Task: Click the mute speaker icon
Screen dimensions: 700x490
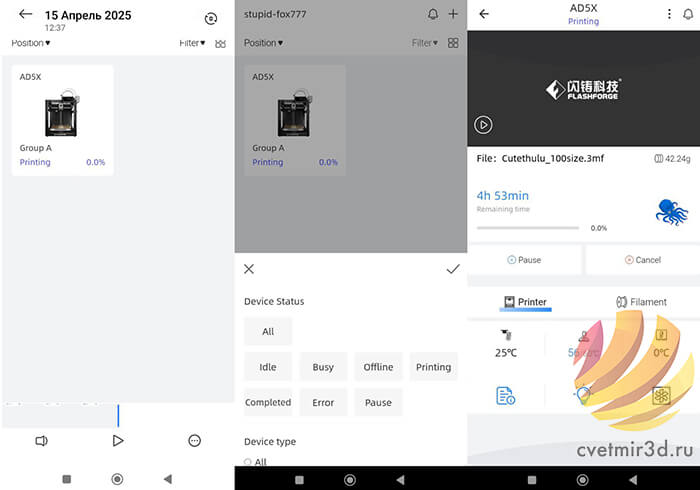Action: pyautogui.click(x=41, y=440)
